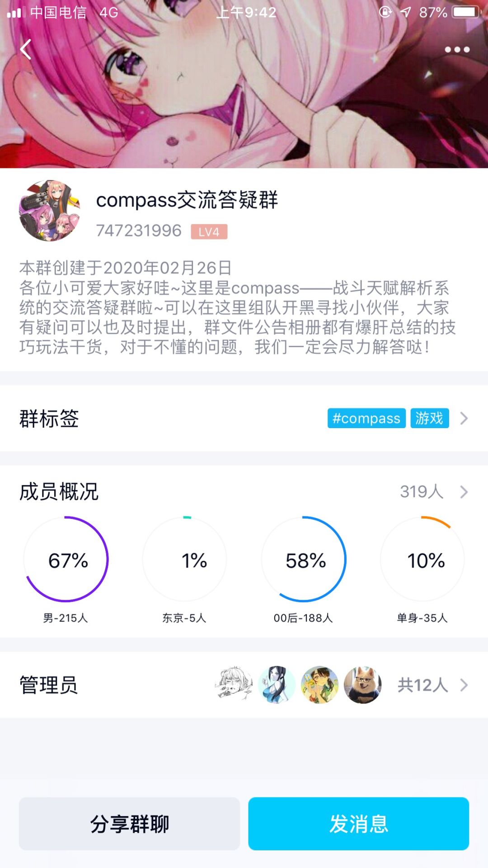Viewport: 488px width, 868px height.
Task: Open the sketch-style admin avatar
Action: click(234, 684)
